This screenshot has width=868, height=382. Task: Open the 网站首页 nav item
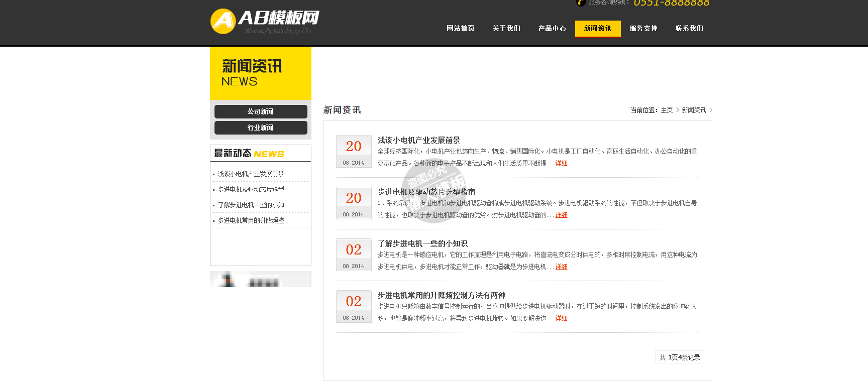[x=461, y=29]
